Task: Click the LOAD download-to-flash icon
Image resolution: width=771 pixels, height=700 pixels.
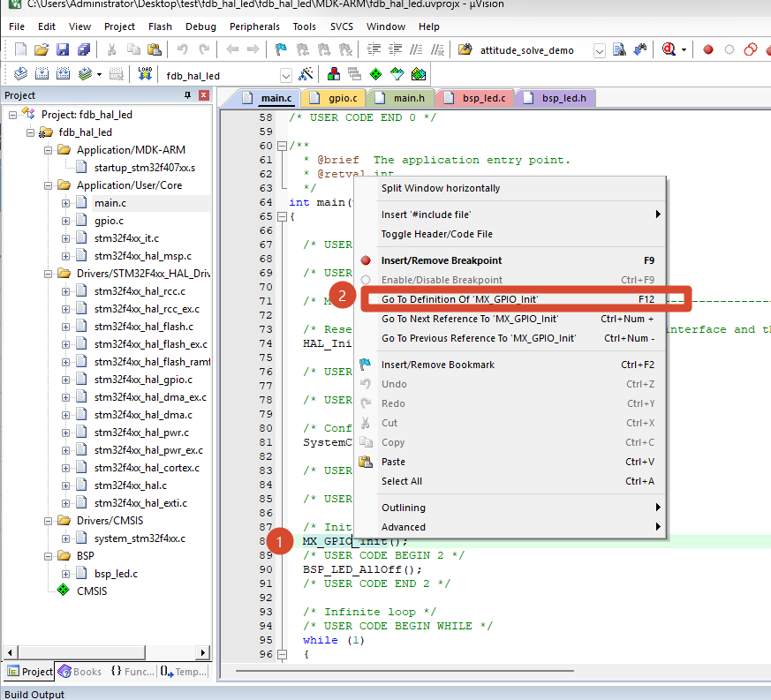Action: tap(145, 74)
